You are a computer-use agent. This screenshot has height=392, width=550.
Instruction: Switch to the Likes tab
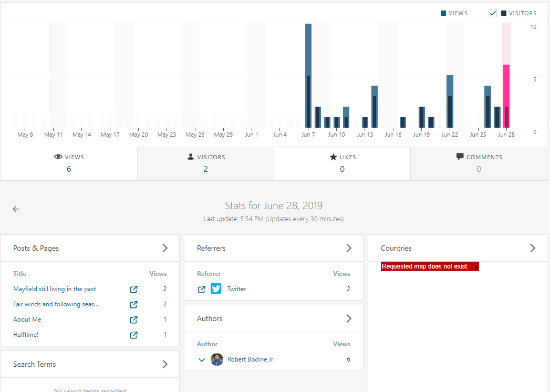342,163
